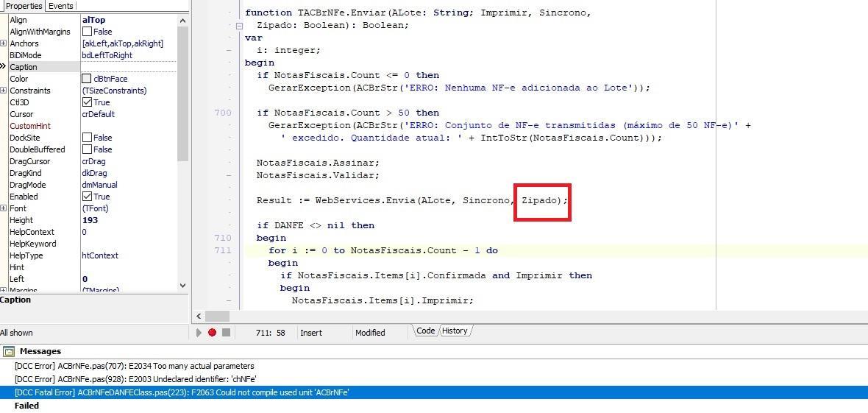868x413 pixels.
Task: Click the Messages panel icon
Action: pyautogui.click(x=9, y=351)
